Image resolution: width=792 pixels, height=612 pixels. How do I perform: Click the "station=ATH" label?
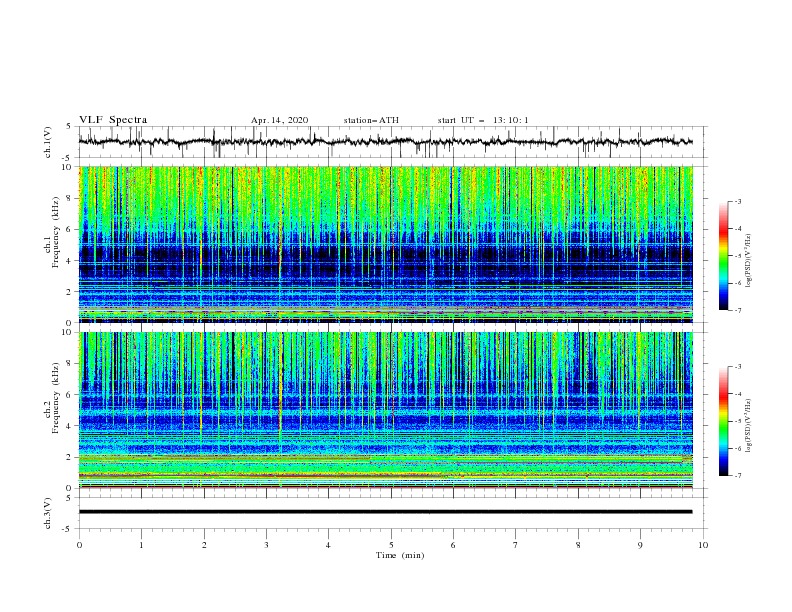click(371, 120)
